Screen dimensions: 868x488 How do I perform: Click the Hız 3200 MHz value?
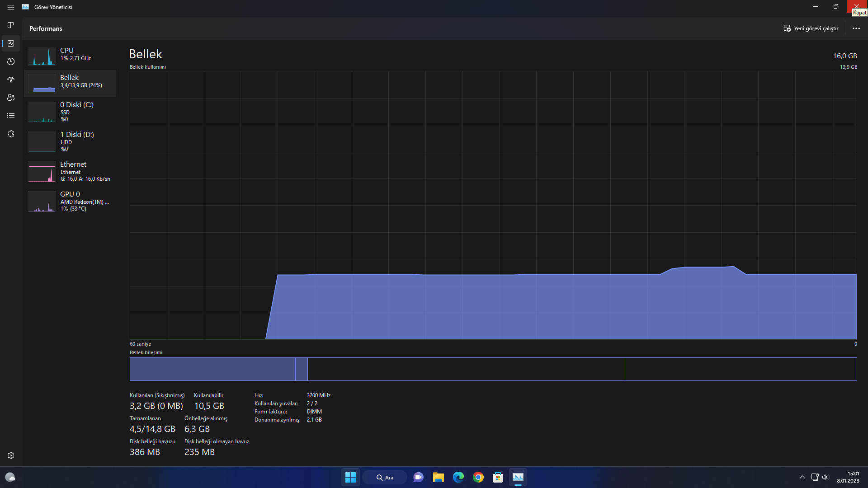319,395
